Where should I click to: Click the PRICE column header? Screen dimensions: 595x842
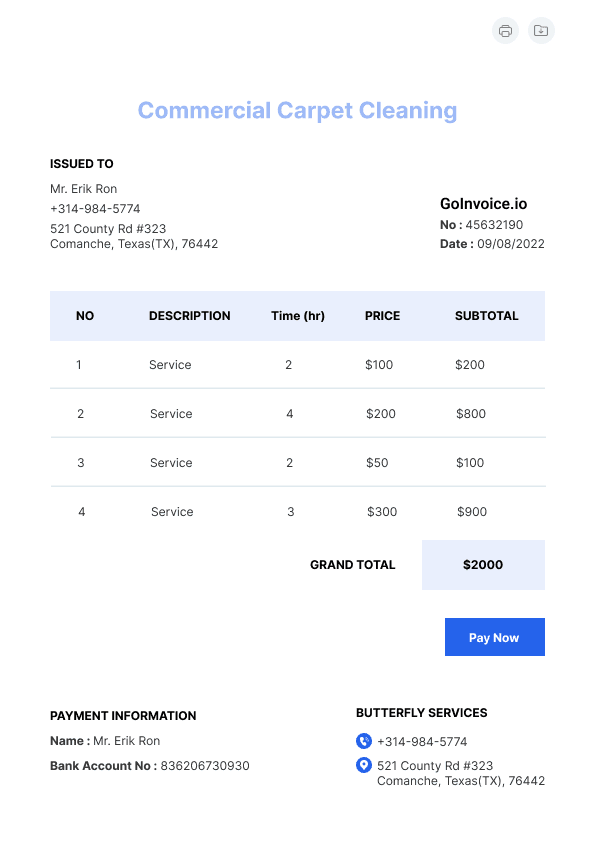pos(382,316)
